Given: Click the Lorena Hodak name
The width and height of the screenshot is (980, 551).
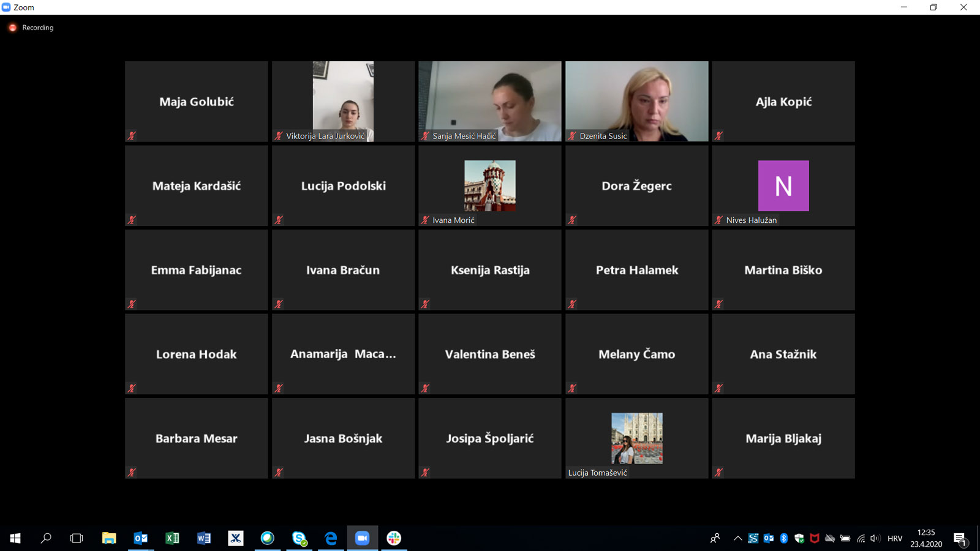Looking at the screenshot, I should 197,354.
